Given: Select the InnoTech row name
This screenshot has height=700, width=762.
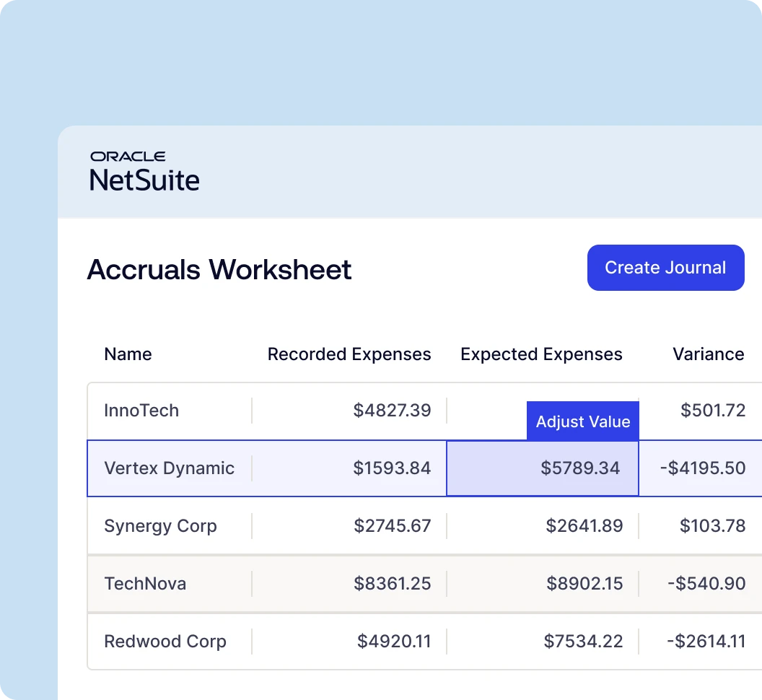Looking at the screenshot, I should click(x=141, y=411).
